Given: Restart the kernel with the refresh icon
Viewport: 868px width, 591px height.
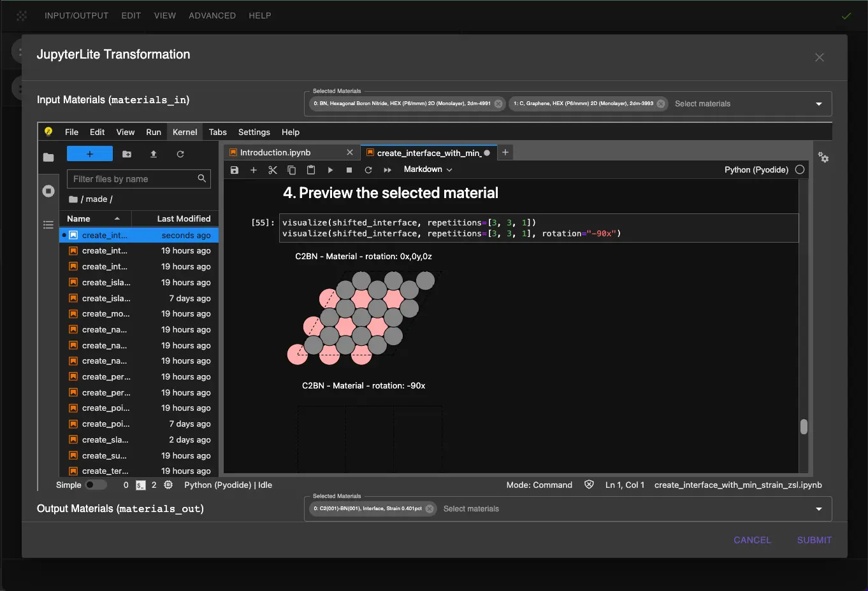Looking at the screenshot, I should click(368, 170).
